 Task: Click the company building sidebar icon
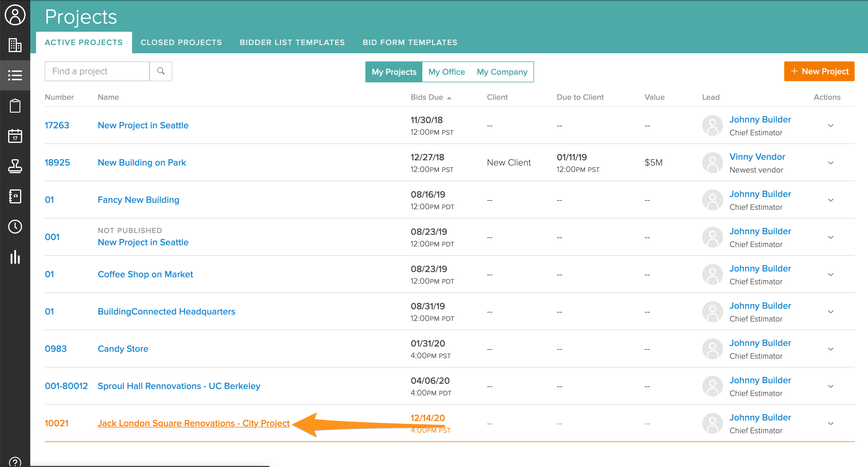(x=15, y=45)
